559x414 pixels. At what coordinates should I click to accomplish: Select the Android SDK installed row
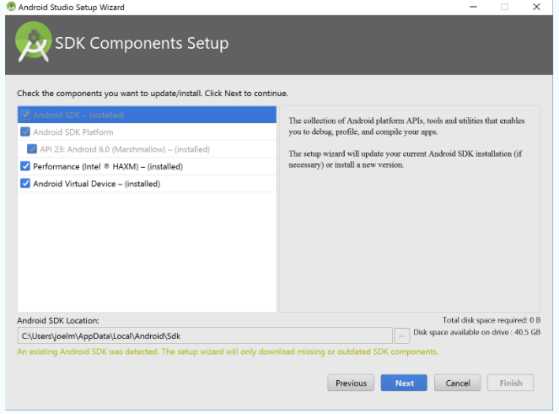[147, 115]
